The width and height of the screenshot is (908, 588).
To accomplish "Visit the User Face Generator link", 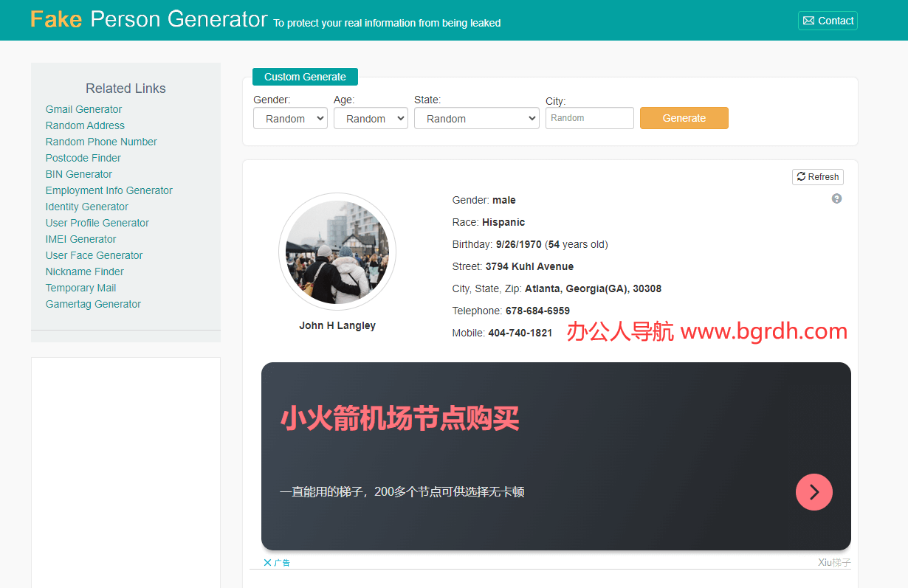I will tap(94, 255).
